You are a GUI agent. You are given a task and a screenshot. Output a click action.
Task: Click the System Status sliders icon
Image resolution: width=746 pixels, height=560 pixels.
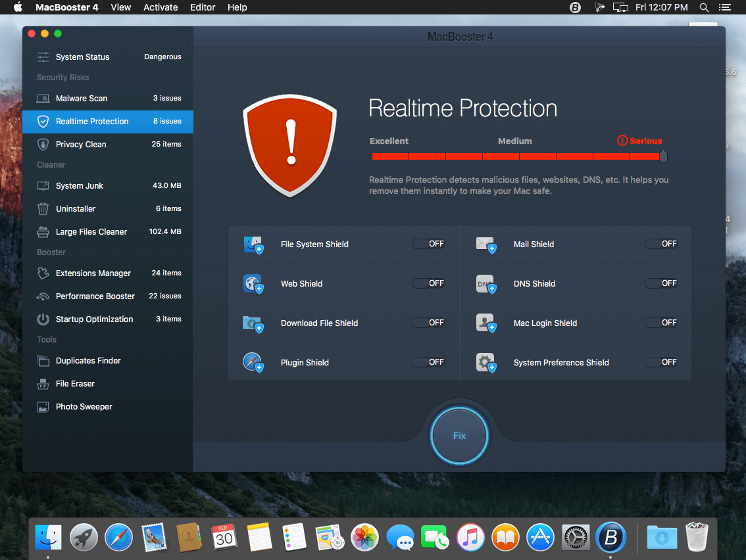pyautogui.click(x=43, y=57)
